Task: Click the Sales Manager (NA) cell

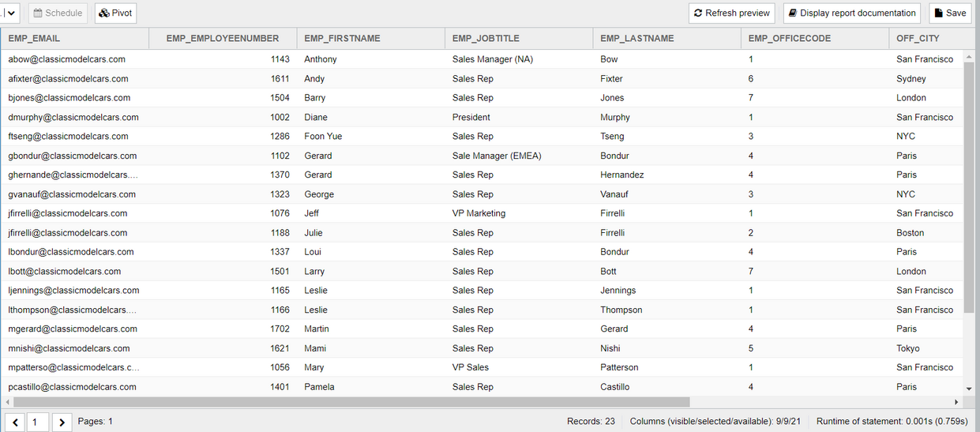Action: (492, 59)
